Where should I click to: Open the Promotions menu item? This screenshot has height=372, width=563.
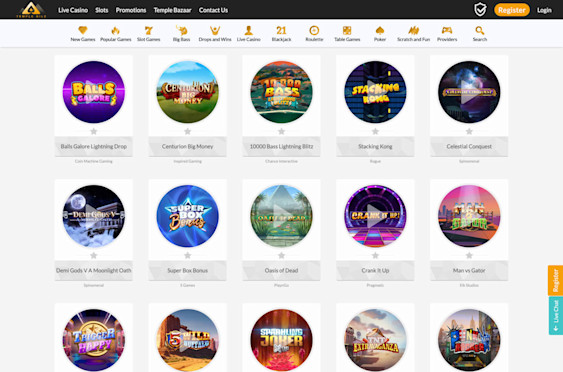[131, 10]
